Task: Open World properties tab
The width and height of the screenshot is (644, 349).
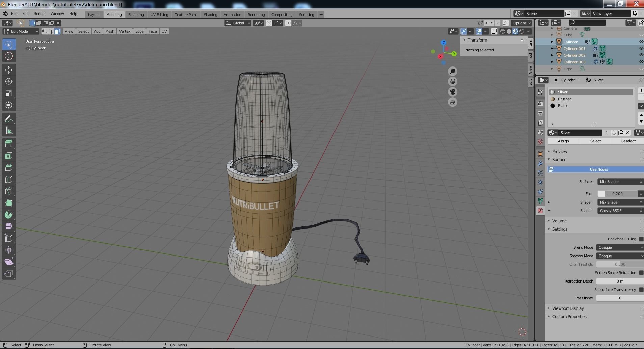Action: [540, 142]
